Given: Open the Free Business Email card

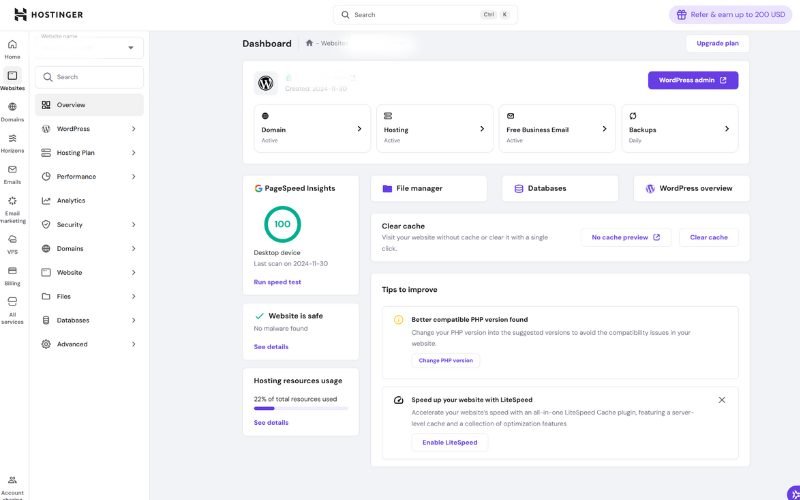Looking at the screenshot, I should pos(557,129).
